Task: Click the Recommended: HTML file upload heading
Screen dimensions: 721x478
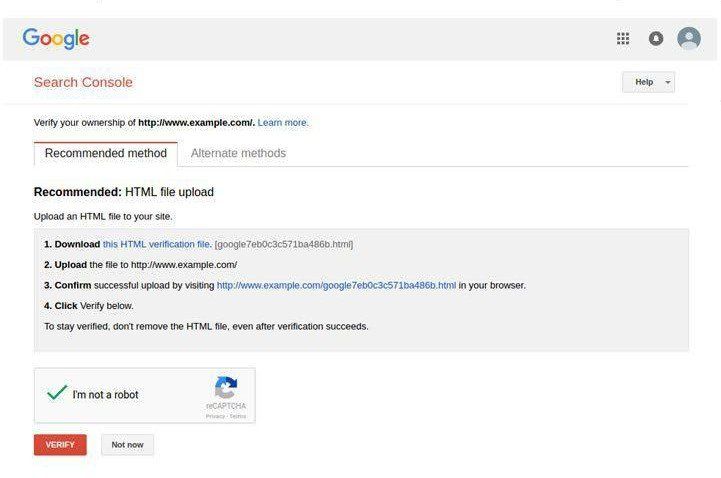Action: pyautogui.click(x=124, y=192)
